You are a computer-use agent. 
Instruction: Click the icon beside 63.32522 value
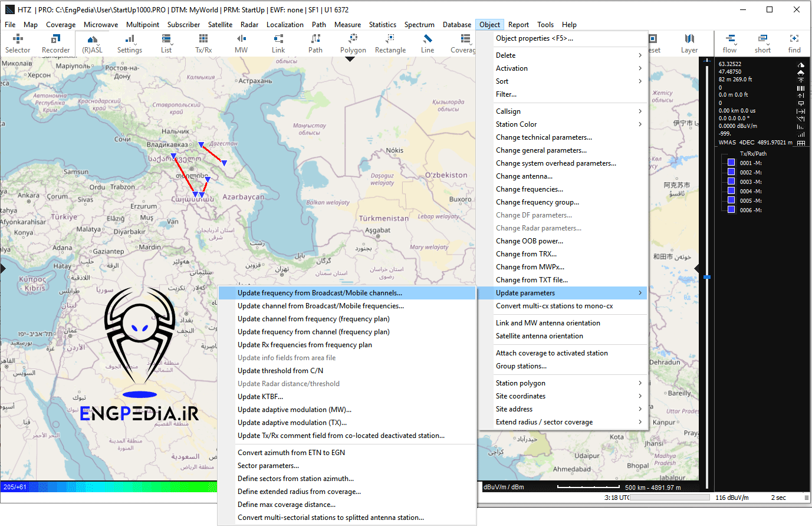(x=801, y=65)
